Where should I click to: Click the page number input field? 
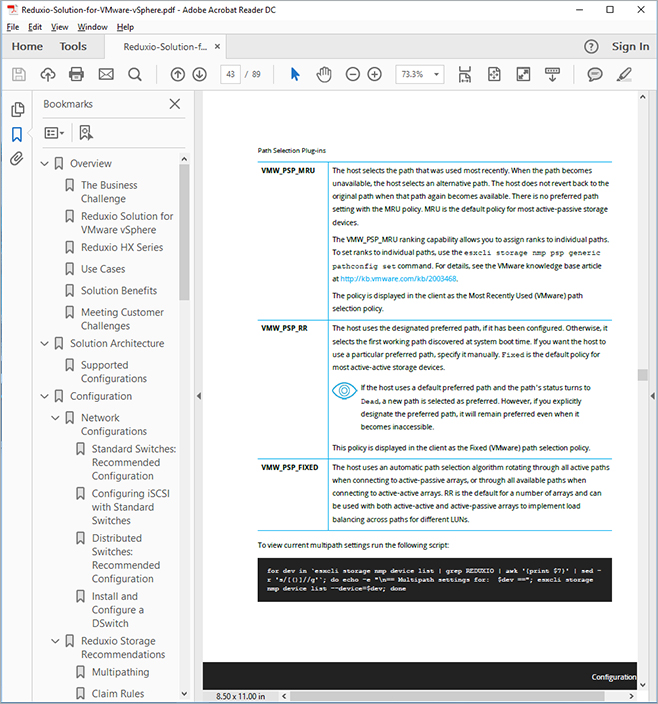tap(230, 74)
